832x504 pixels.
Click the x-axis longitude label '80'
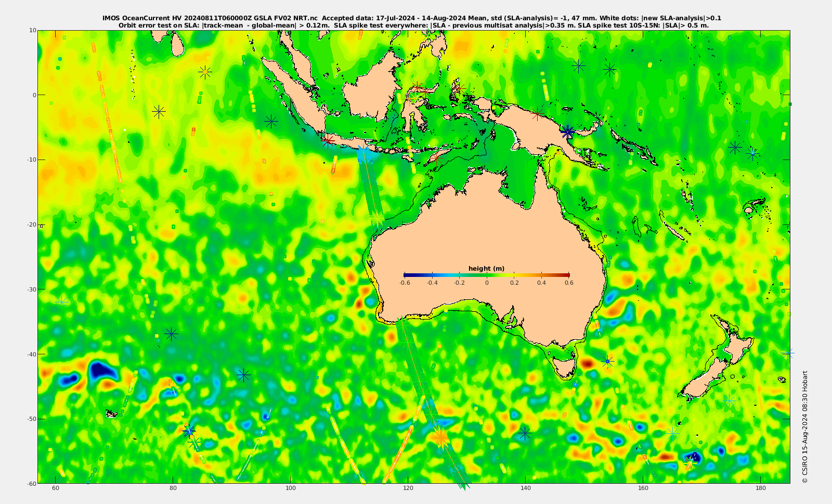click(173, 488)
